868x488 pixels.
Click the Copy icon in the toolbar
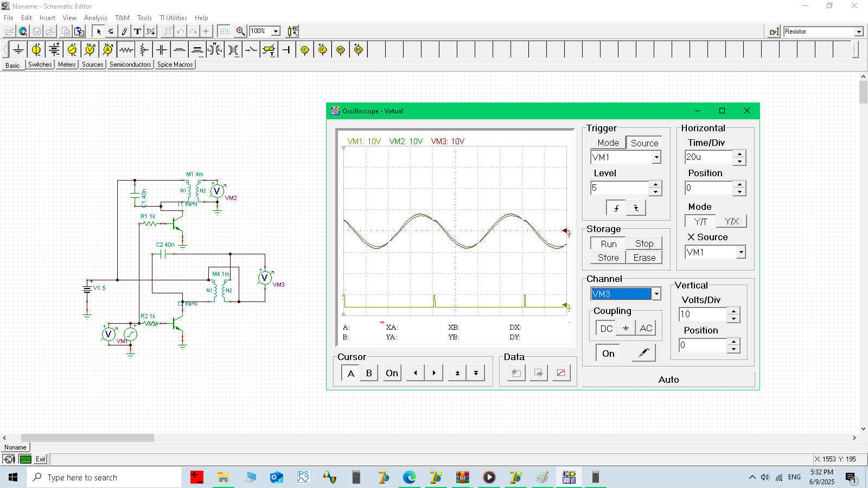point(65,31)
